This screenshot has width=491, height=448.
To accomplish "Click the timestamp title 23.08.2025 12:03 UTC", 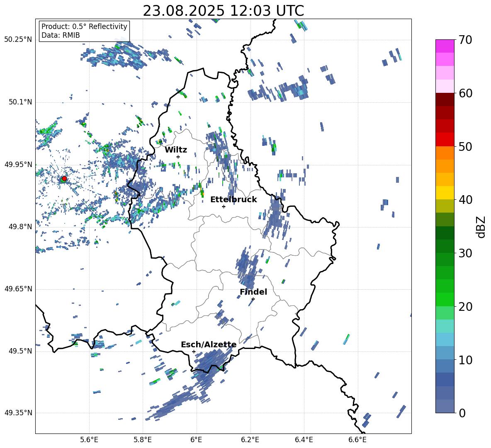I will coord(224,11).
